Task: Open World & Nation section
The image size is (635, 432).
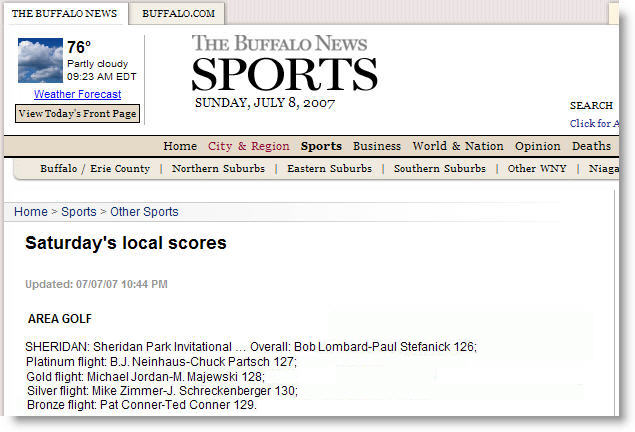Action: [458, 146]
